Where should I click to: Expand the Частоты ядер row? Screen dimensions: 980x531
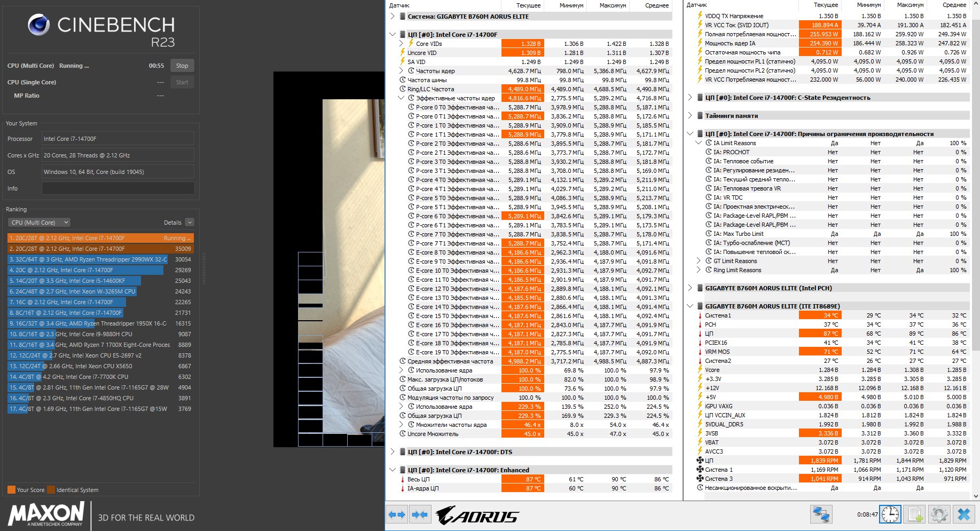(x=401, y=71)
